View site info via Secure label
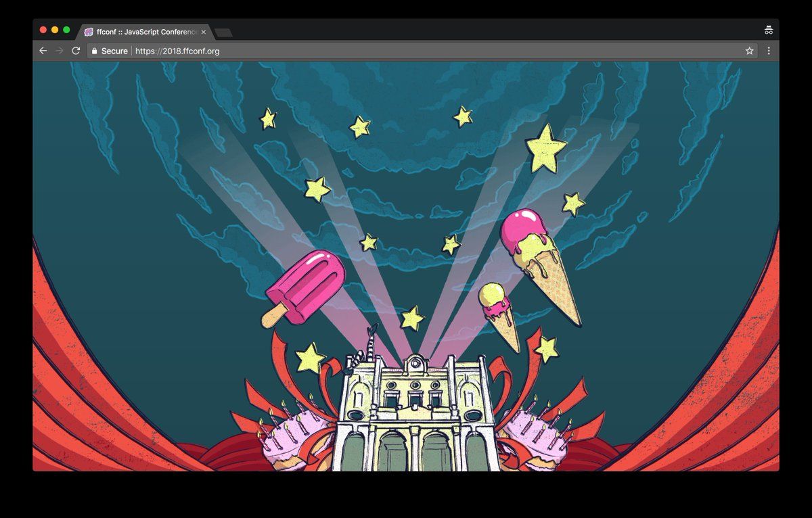 [x=114, y=51]
